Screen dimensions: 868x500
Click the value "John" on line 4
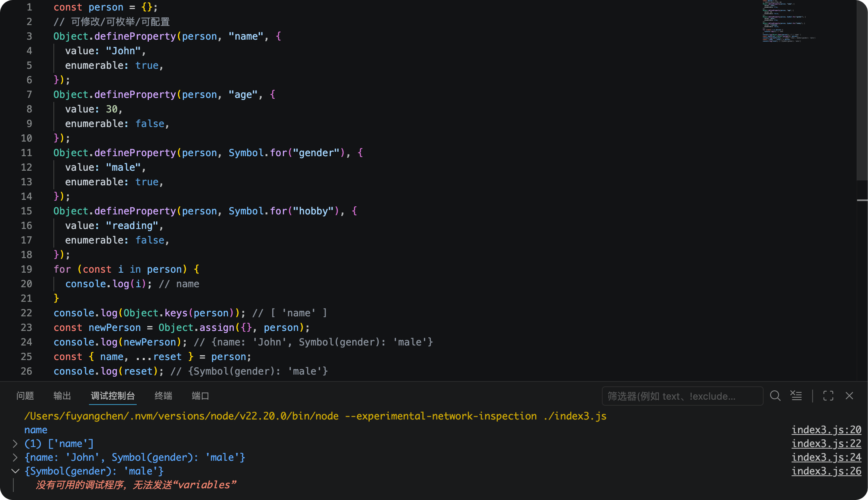tap(123, 51)
